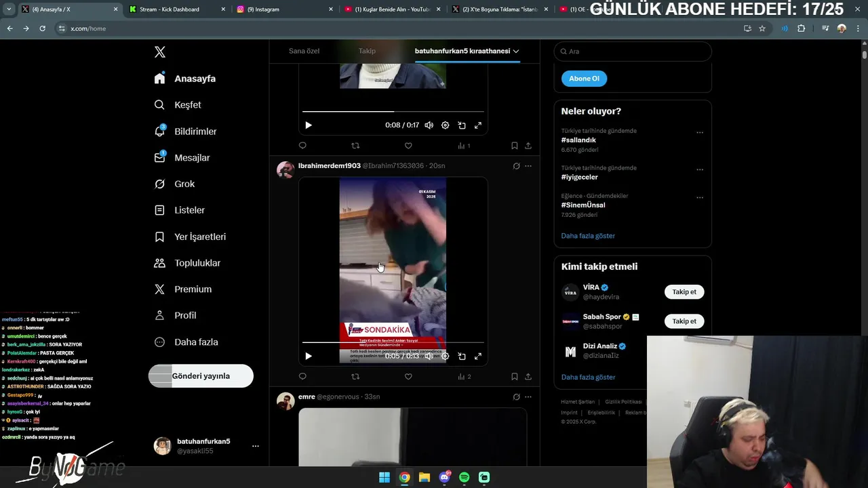Like the first video post
868x488 pixels.
point(408,146)
